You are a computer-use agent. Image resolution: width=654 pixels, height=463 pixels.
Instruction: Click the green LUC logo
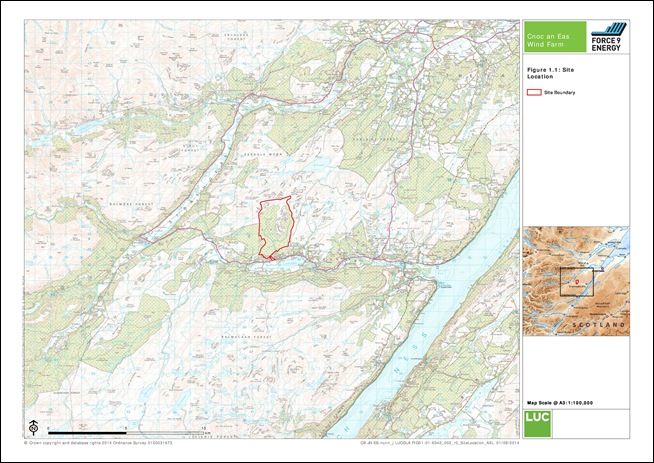(537, 423)
